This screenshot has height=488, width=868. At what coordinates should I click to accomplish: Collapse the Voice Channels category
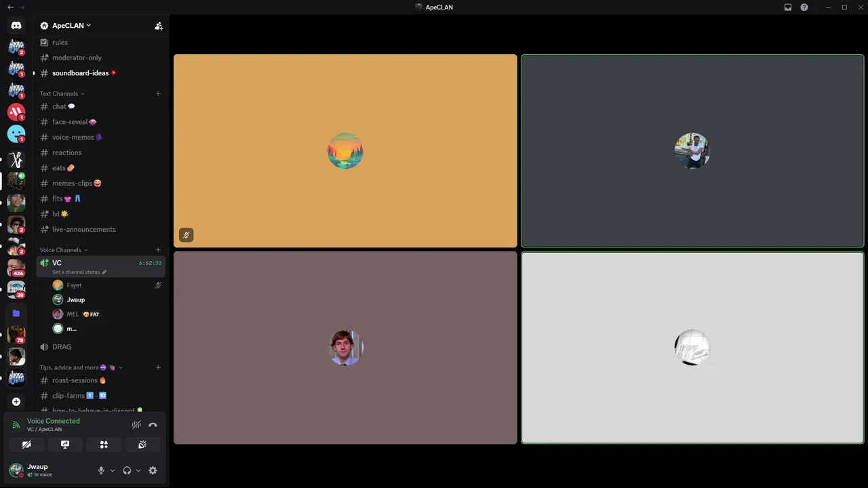(x=64, y=250)
